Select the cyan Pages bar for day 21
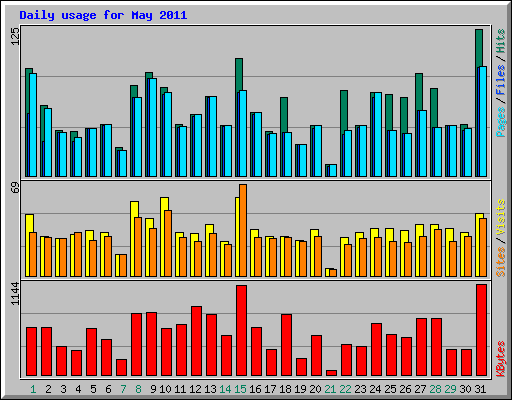Screen dimensions: 512x400 point(333,170)
